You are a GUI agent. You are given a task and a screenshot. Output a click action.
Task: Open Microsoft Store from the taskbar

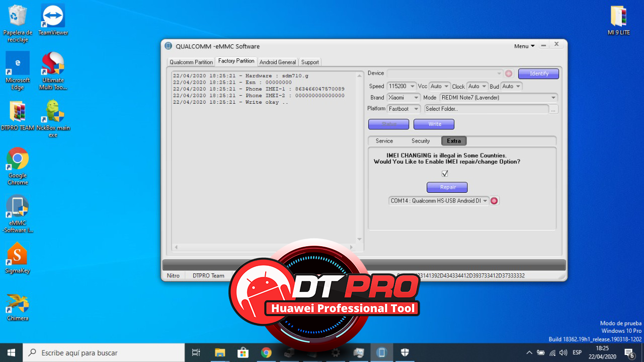click(243, 352)
